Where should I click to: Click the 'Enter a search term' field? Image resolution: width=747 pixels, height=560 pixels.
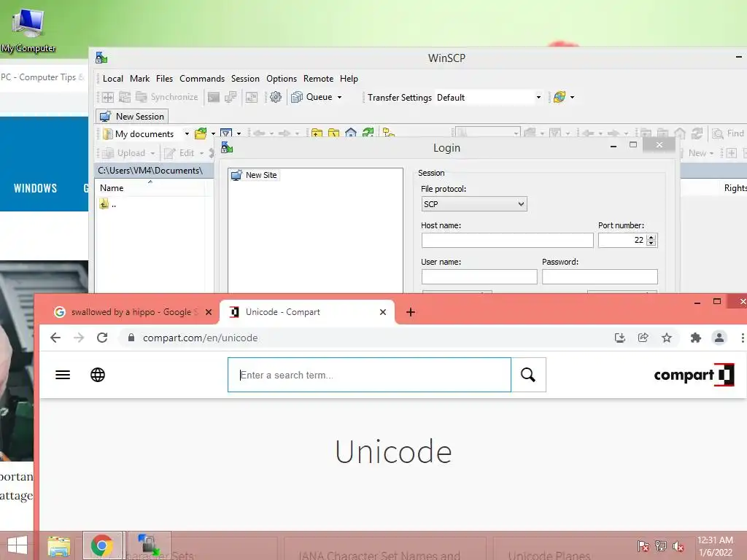369,375
